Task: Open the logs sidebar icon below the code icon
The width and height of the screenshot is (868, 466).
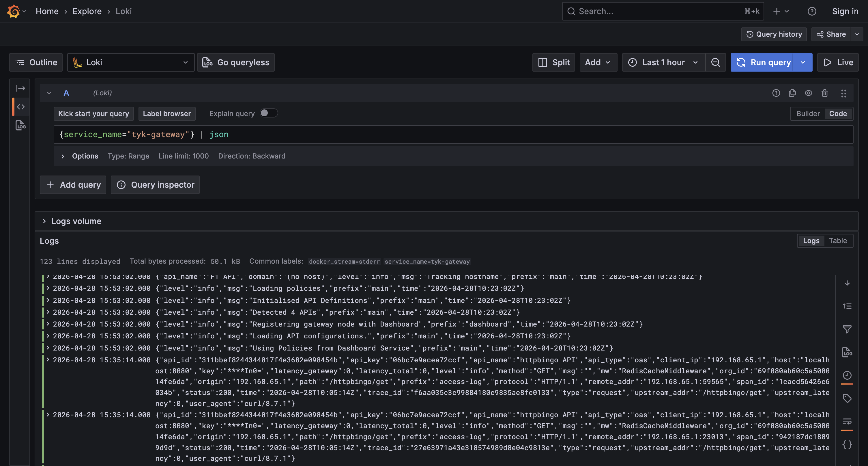Action: 20,125
